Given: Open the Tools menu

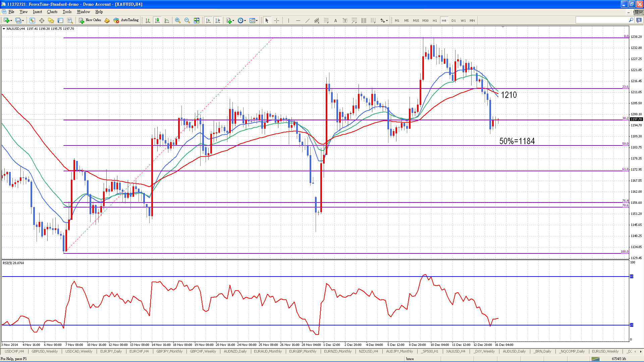Looking at the screenshot, I should click(67, 12).
